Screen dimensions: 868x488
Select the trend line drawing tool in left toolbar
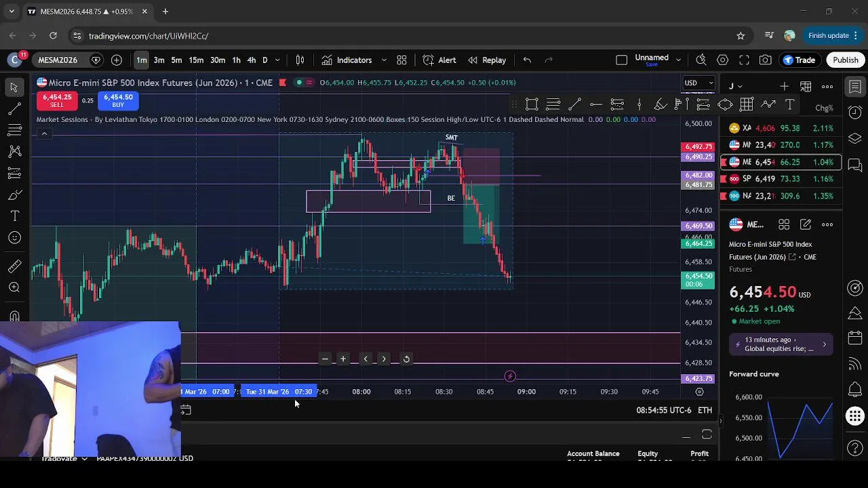click(x=14, y=108)
